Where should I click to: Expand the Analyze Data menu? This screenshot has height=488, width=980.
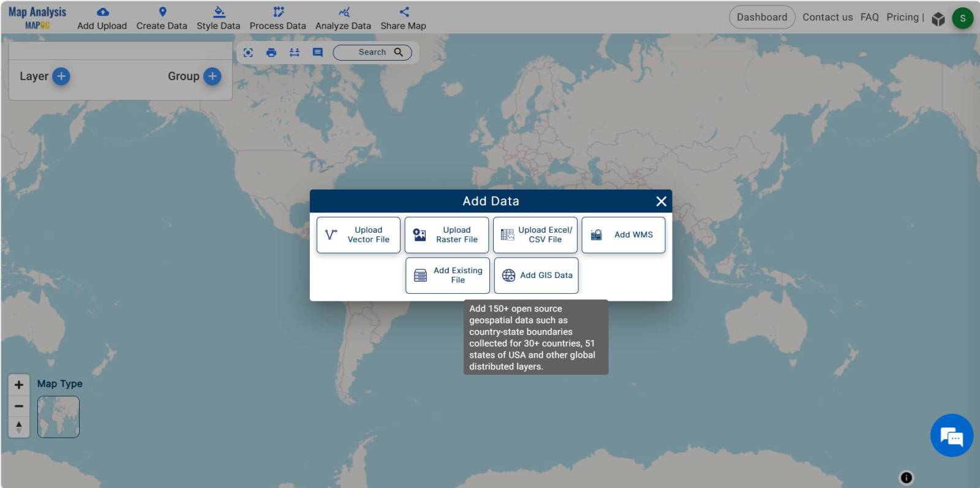[343, 18]
